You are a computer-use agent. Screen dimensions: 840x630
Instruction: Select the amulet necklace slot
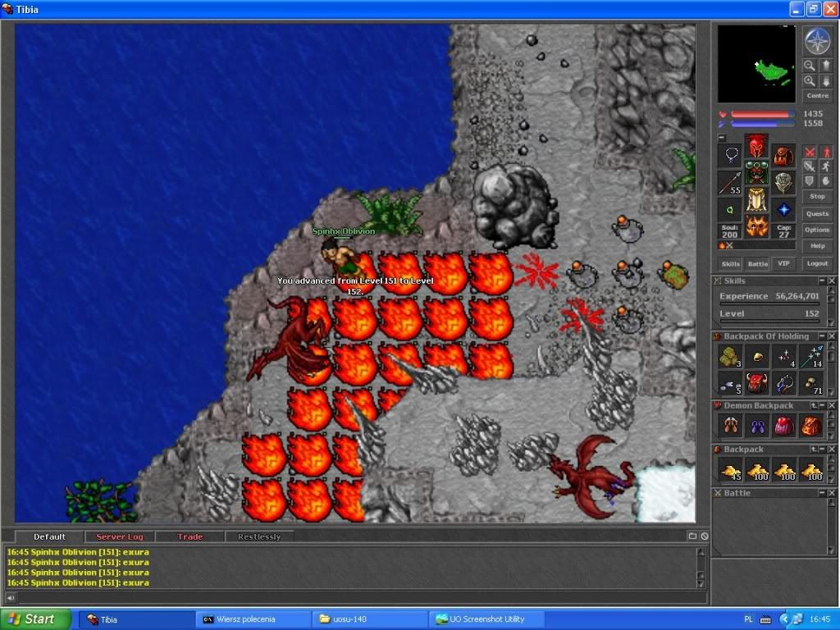point(730,155)
